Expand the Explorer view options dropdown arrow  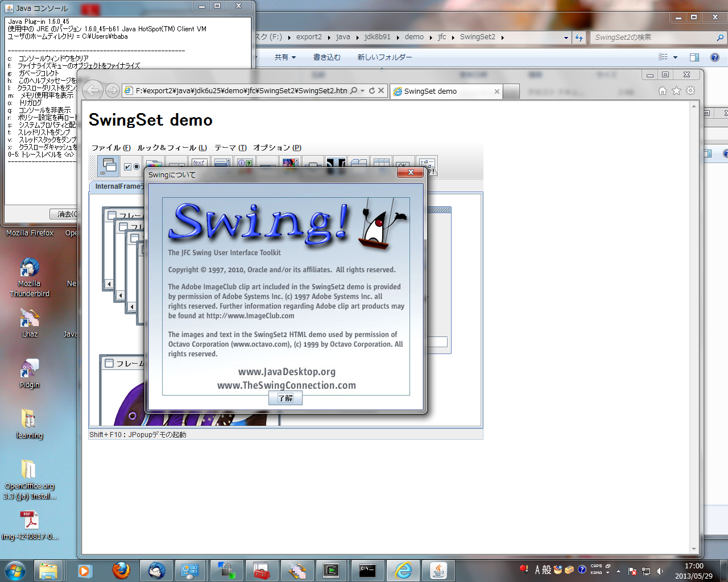click(x=675, y=57)
